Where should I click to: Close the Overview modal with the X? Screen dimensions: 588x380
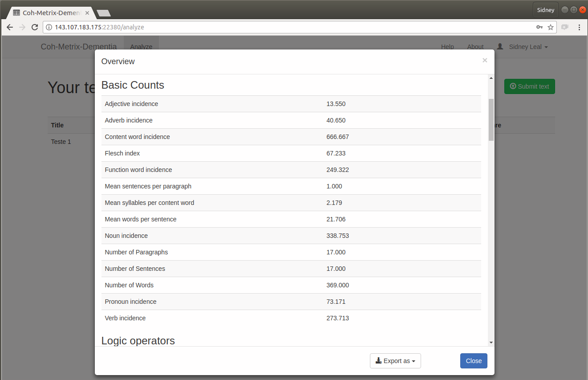485,60
